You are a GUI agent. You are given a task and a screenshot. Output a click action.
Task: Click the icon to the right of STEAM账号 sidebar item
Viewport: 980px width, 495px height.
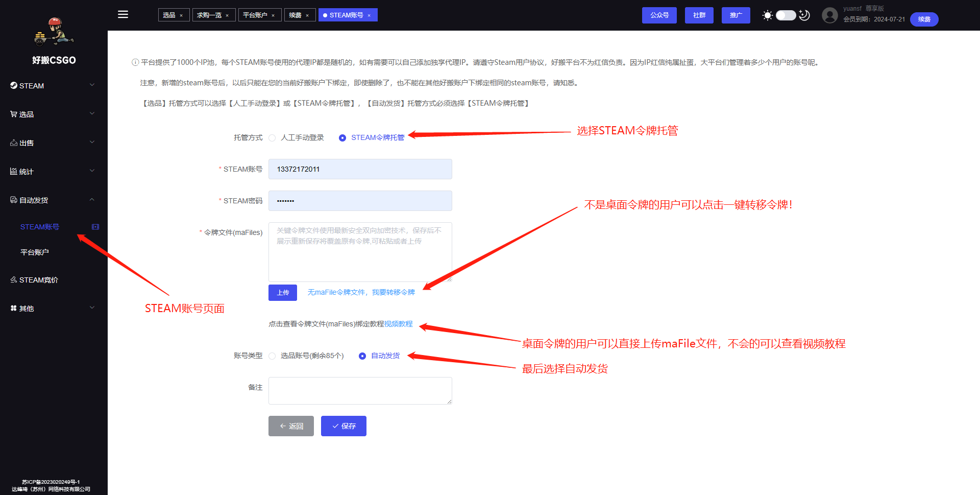coord(95,227)
